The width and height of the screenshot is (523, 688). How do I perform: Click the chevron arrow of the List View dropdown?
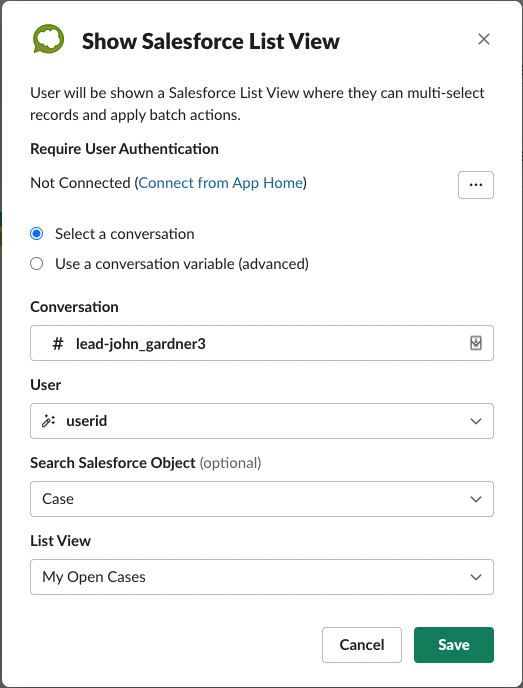coord(476,577)
